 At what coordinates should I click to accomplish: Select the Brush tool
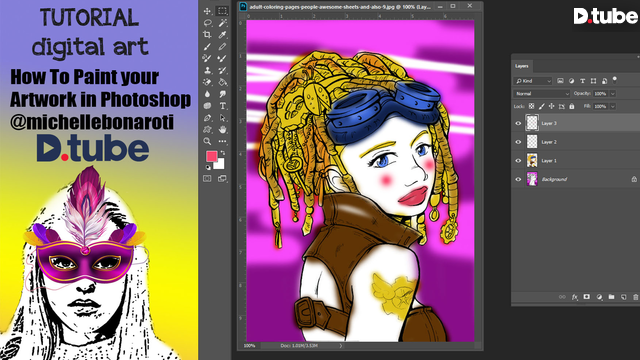(x=207, y=47)
